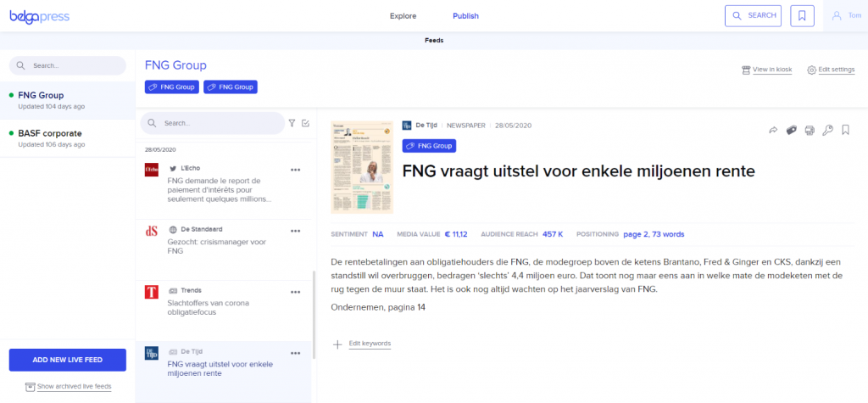Click the sentiment value NA
This screenshot has width=868, height=403.
(x=377, y=234)
